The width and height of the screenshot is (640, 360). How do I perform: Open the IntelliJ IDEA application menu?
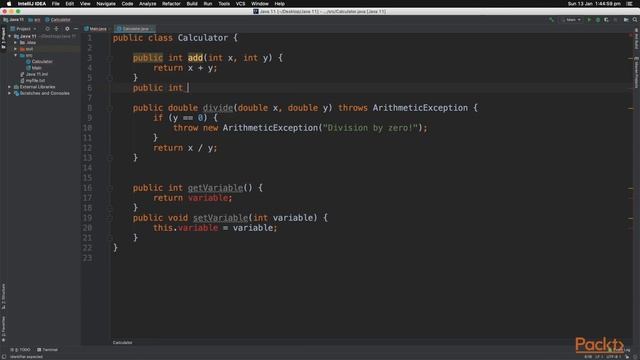[32, 4]
